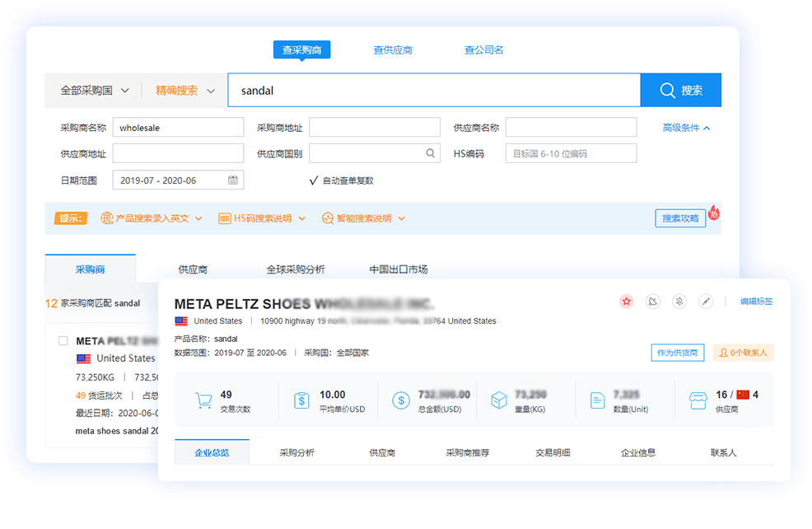This screenshot has width=812, height=529.
Task: Click the 作为供货商 button
Action: pyautogui.click(x=678, y=353)
